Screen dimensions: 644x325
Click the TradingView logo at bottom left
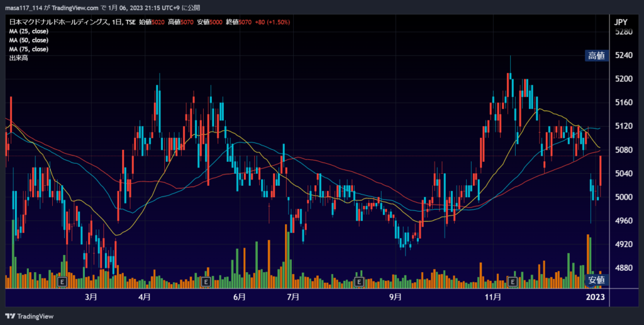tap(29, 316)
